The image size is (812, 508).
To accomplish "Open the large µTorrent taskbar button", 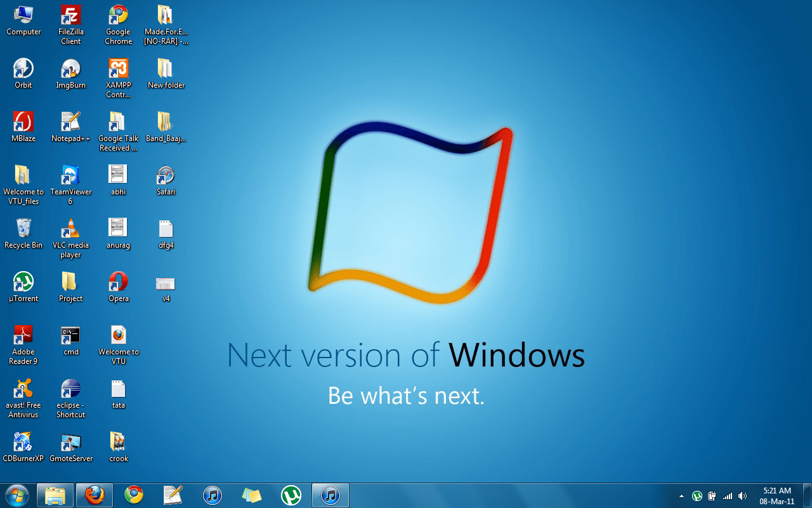I will [x=291, y=495].
